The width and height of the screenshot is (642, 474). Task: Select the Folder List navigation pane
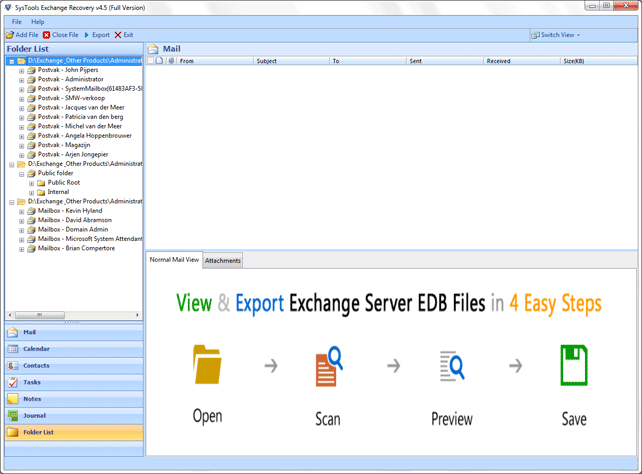74,432
